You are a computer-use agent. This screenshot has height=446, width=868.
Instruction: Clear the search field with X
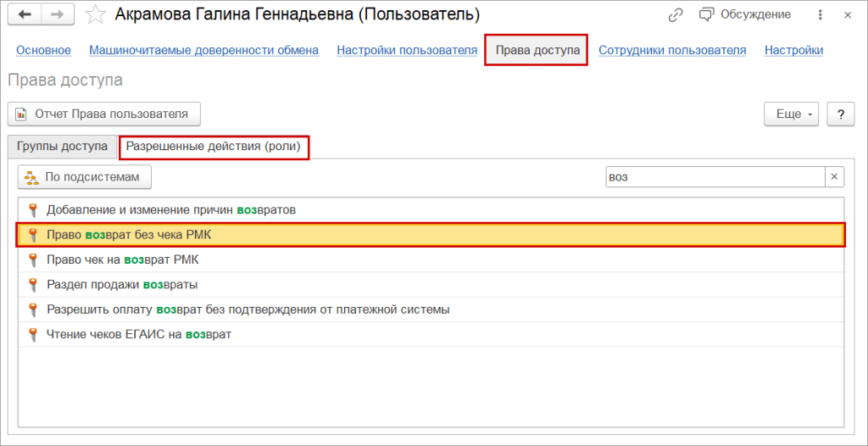point(834,176)
